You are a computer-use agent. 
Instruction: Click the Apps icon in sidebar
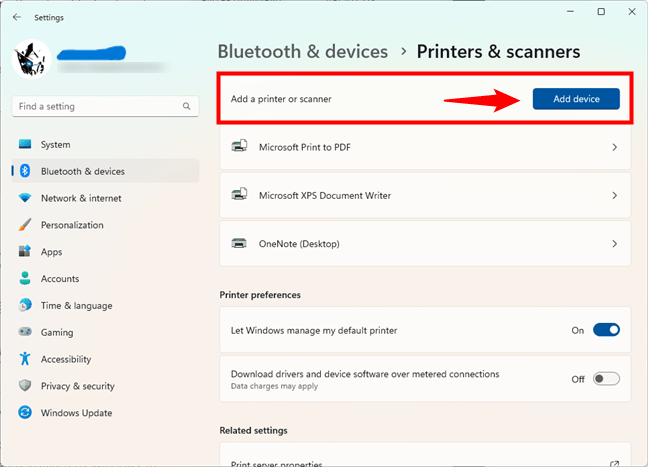tap(25, 251)
